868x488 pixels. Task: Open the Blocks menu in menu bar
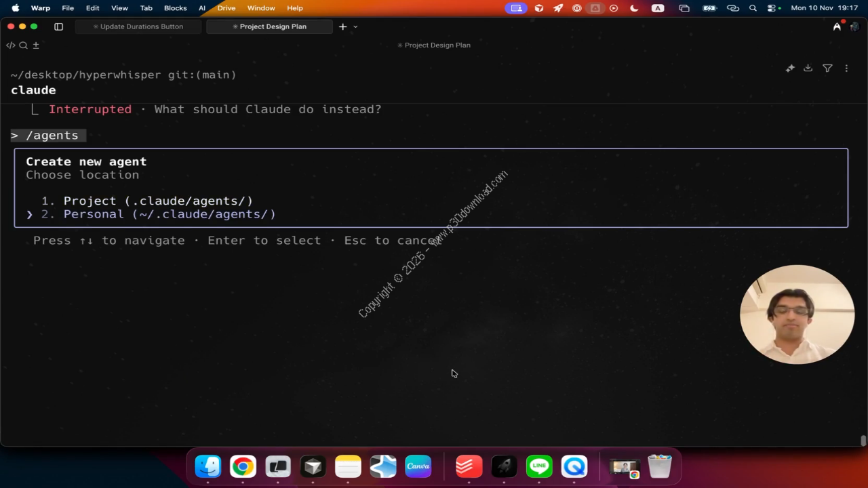coord(175,8)
